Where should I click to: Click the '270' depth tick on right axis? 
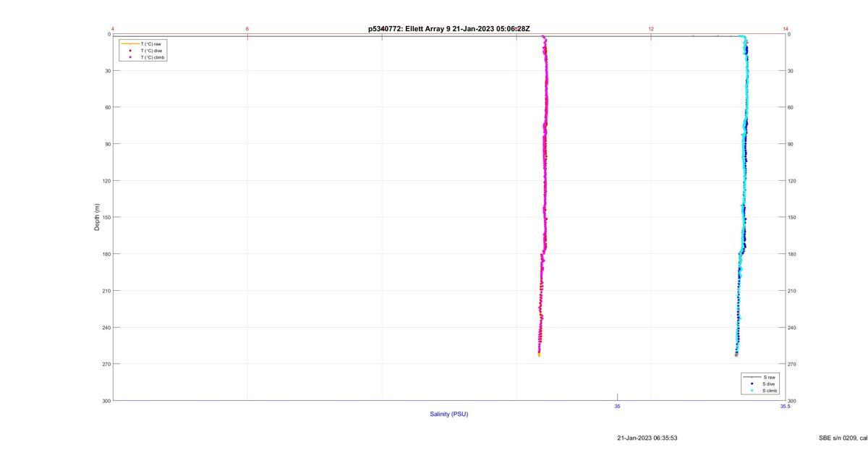tap(792, 364)
